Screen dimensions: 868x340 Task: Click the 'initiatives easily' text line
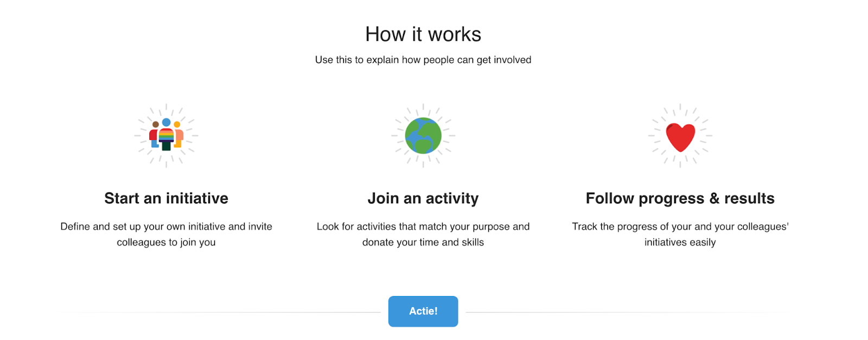click(680, 242)
